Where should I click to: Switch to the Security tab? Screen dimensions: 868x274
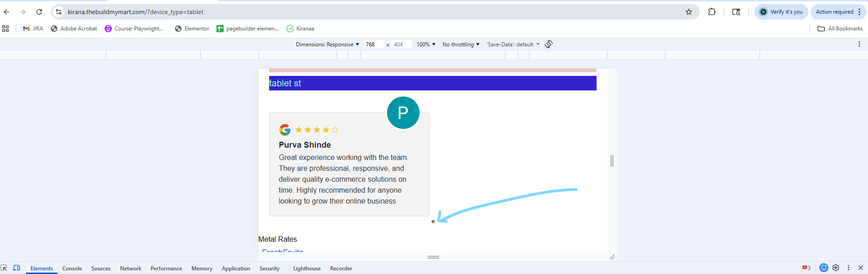coord(270,269)
